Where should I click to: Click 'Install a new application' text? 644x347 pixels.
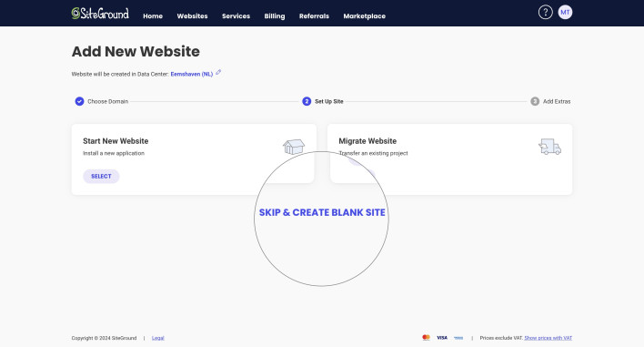pos(114,153)
